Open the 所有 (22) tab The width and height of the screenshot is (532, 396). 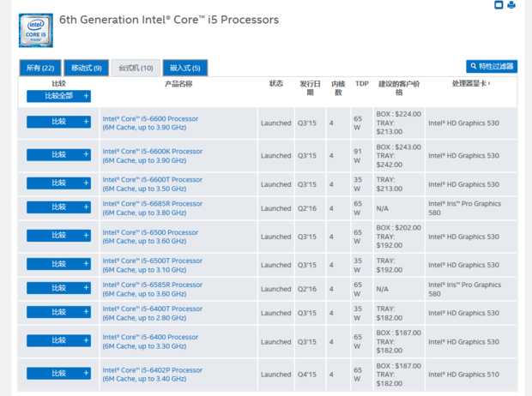pyautogui.click(x=40, y=68)
